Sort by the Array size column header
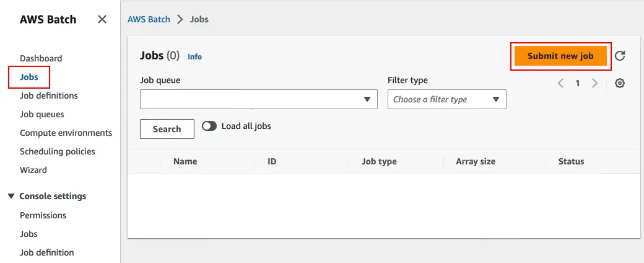The height and width of the screenshot is (263, 644). coord(476,161)
